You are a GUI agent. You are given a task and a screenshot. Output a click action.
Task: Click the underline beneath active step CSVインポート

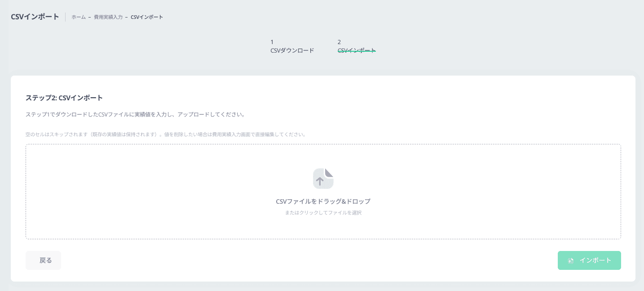(x=357, y=52)
